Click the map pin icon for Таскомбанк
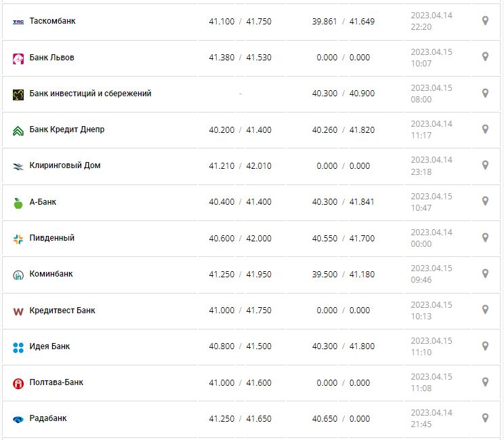504x440 pixels. 485,21
